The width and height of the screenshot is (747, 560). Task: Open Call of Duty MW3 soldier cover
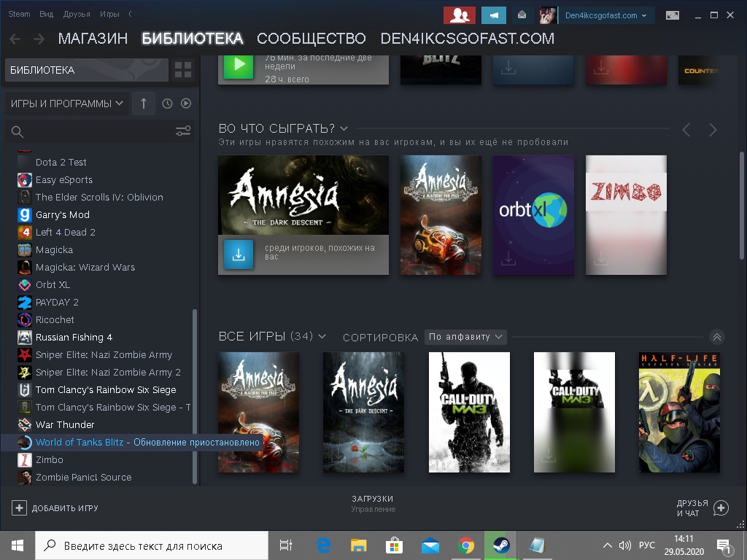(x=469, y=413)
